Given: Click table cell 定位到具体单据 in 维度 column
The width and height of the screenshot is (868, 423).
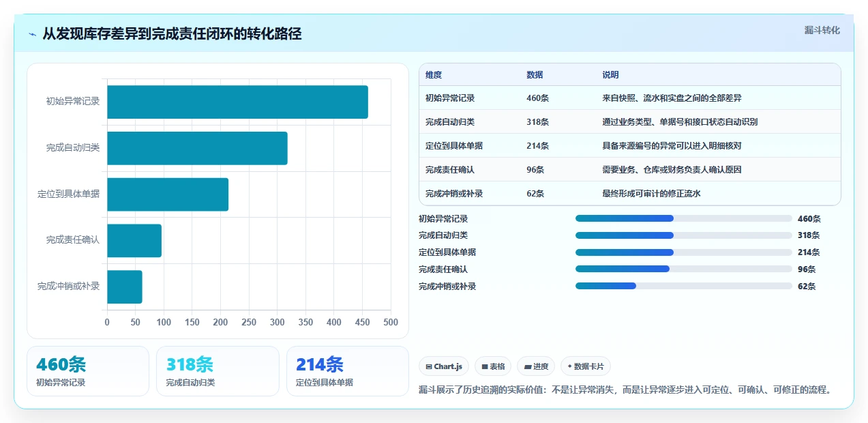Looking at the screenshot, I should point(454,146).
